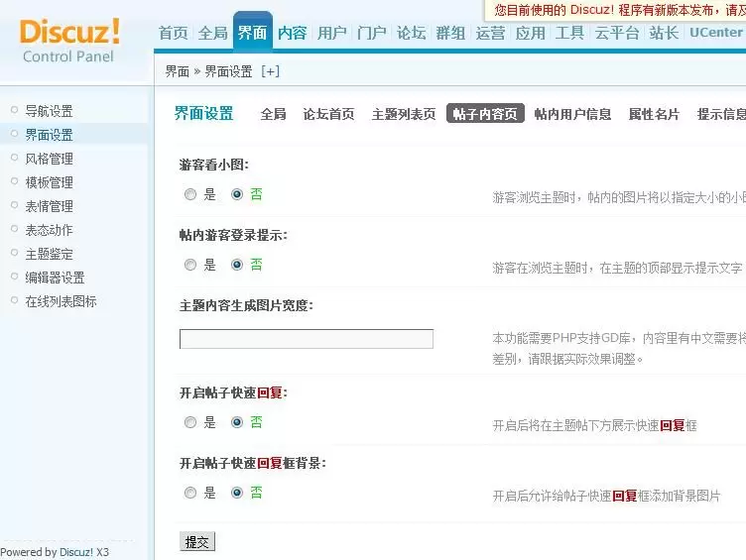
Task: Select 否 for 游客看小图
Action: (237, 194)
